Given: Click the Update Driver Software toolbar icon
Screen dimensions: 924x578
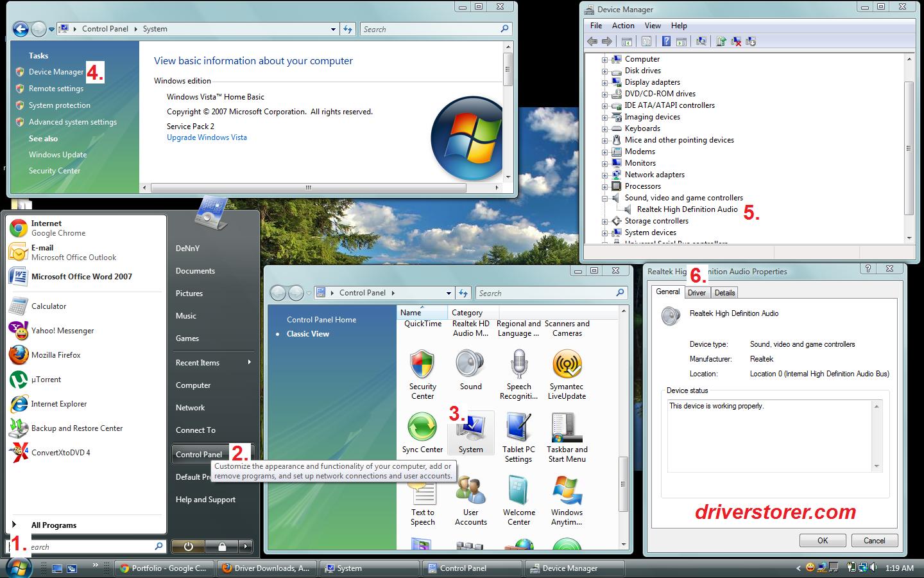Looking at the screenshot, I should pyautogui.click(x=721, y=42).
